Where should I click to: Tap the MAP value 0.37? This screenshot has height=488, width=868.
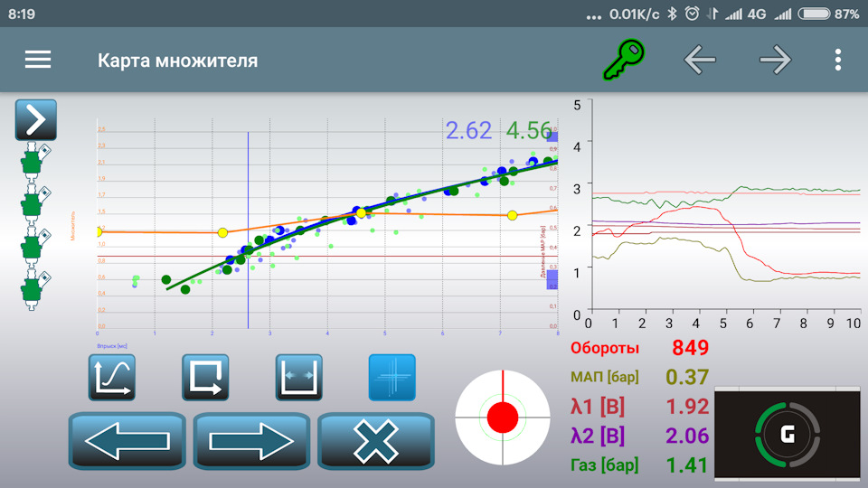(687, 377)
